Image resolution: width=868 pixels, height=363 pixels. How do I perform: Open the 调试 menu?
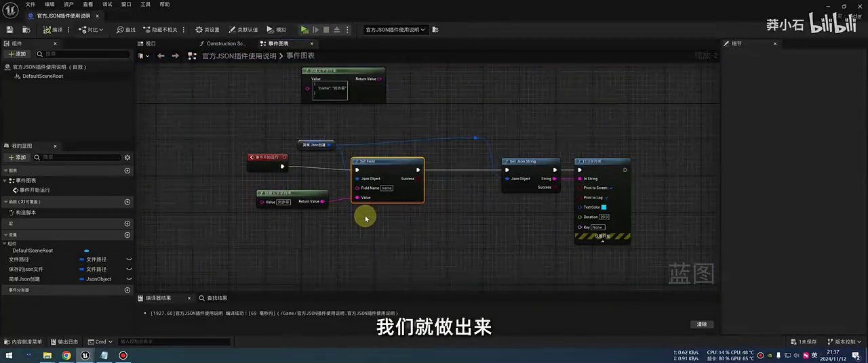click(107, 4)
